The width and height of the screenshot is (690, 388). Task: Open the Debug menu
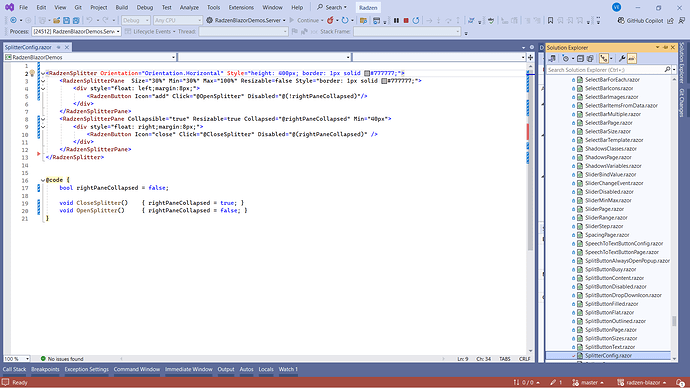[145, 7]
